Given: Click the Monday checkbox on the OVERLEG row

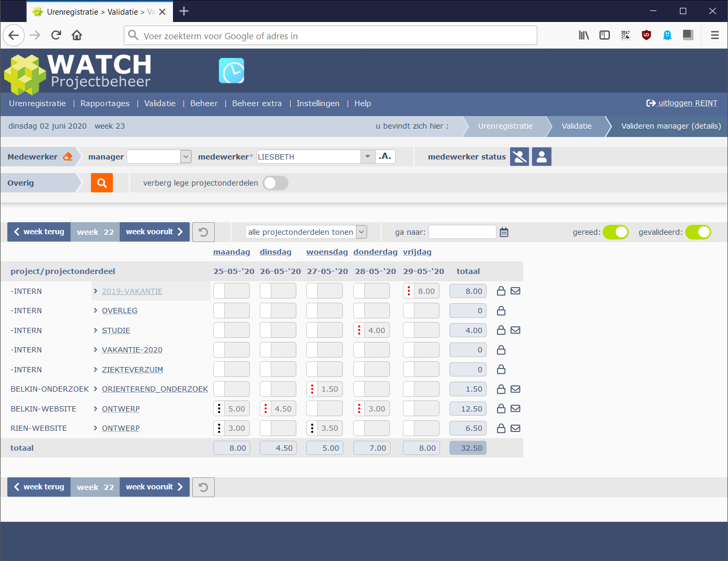Looking at the screenshot, I should tap(219, 311).
